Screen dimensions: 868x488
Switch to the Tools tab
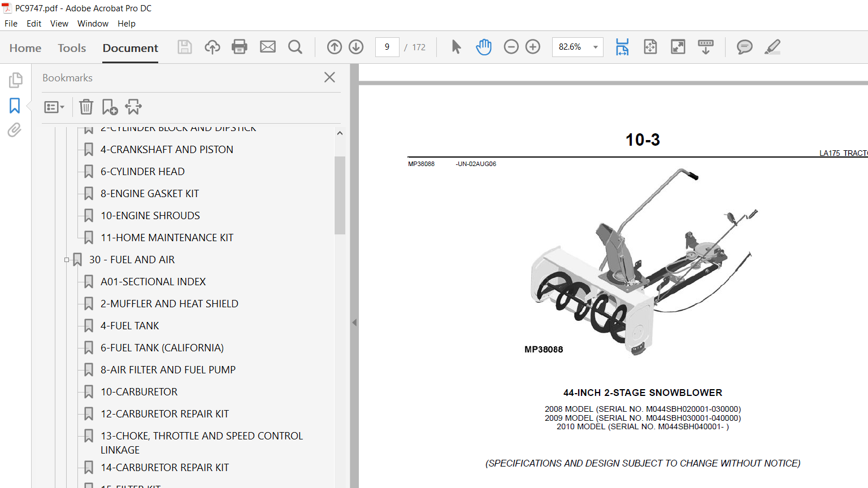(72, 48)
